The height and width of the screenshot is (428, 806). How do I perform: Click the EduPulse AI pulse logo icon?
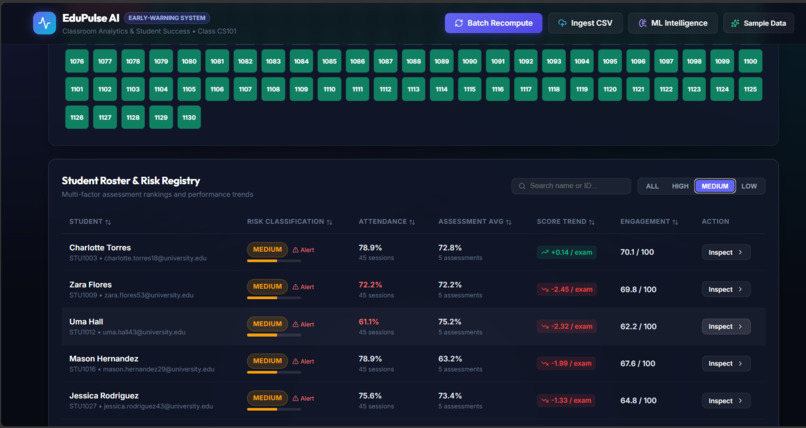45,23
